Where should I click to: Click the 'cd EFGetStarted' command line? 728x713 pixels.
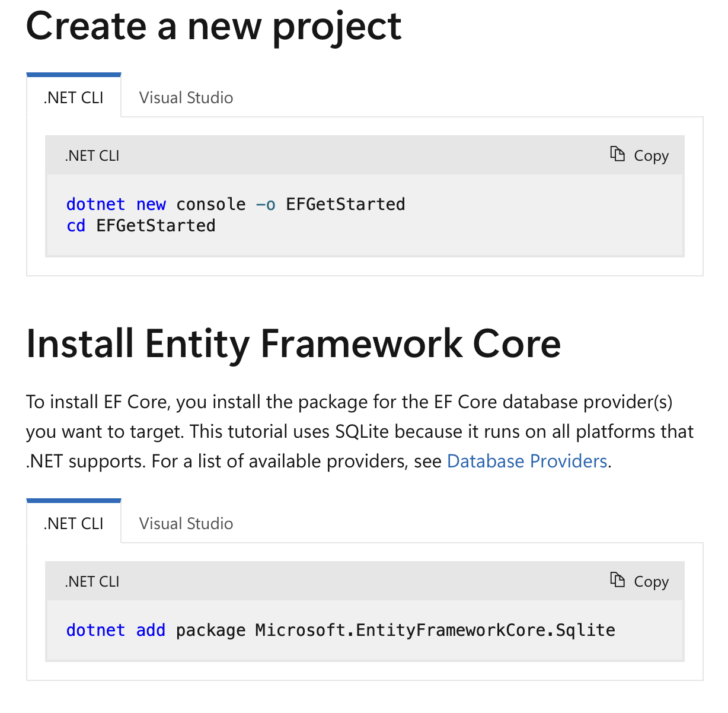pyautogui.click(x=141, y=225)
